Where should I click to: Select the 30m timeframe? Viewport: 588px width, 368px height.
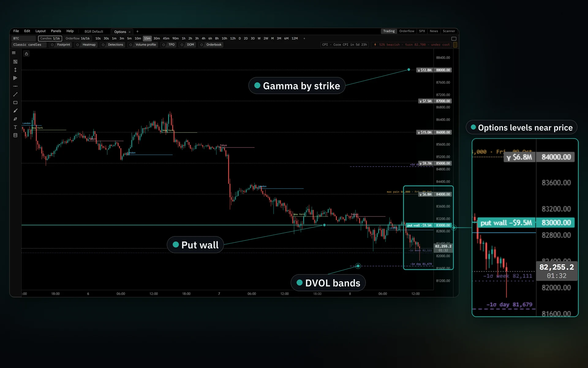157,39
